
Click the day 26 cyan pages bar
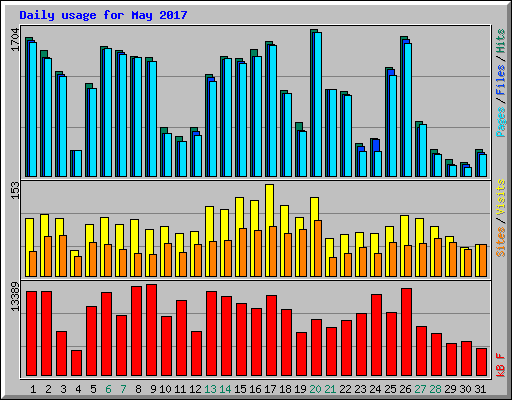(408, 110)
